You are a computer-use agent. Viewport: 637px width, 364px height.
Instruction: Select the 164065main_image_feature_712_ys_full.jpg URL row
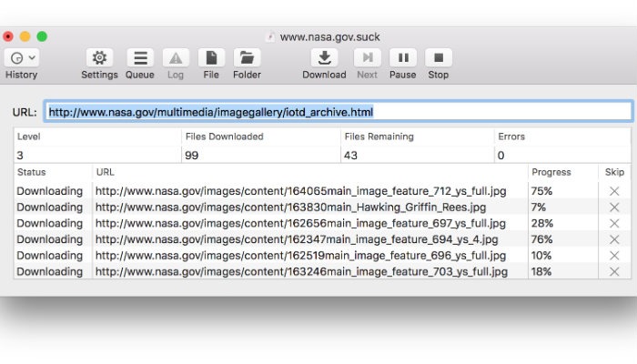coord(300,191)
